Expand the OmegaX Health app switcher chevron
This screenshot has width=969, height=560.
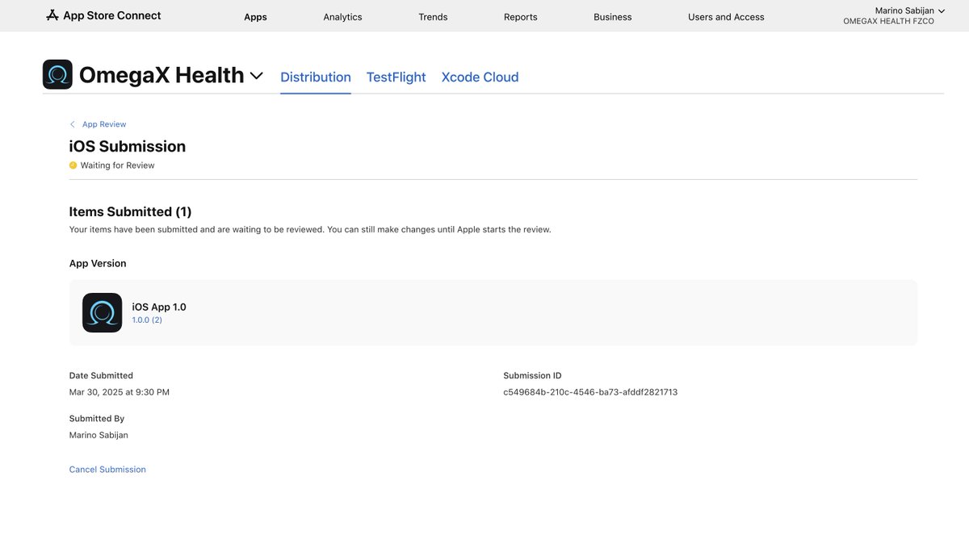256,76
